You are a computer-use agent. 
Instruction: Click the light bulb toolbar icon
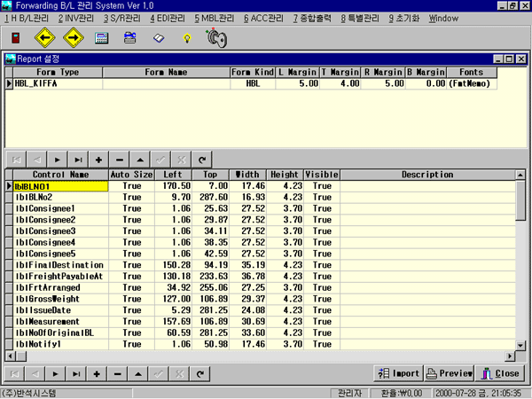[x=187, y=38]
